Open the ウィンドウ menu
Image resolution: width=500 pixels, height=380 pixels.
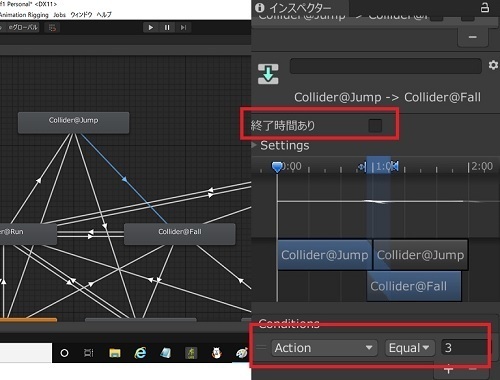point(81,15)
